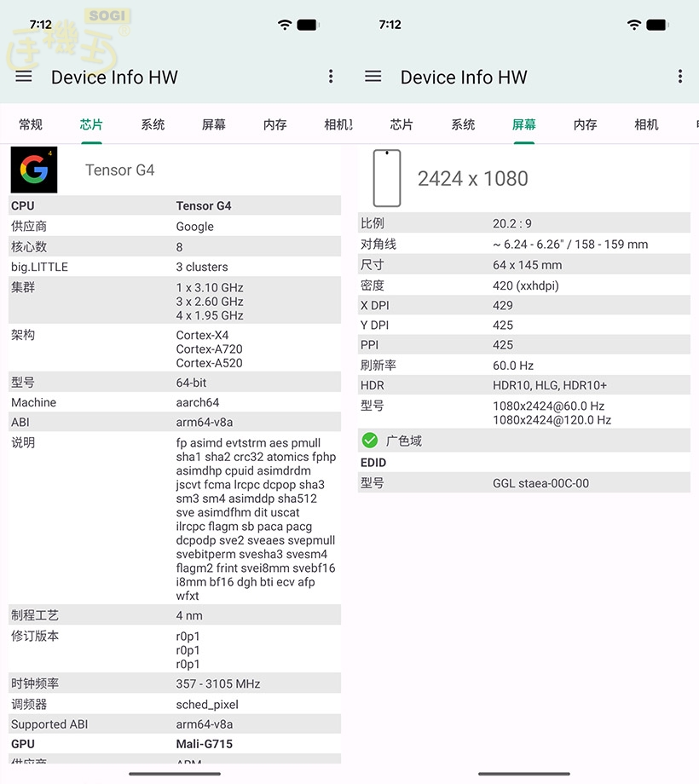Open overflow menu on left screen

click(x=331, y=77)
